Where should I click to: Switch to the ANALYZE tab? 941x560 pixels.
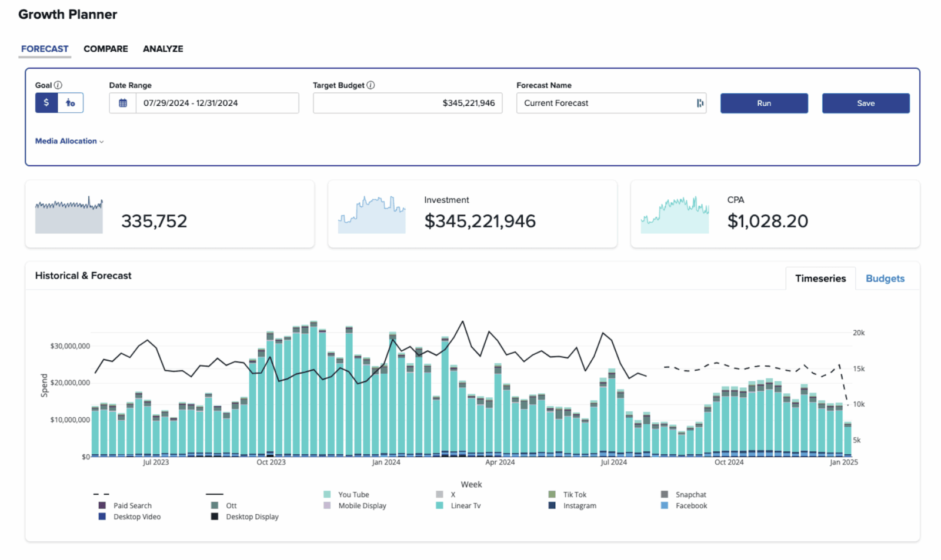click(163, 49)
